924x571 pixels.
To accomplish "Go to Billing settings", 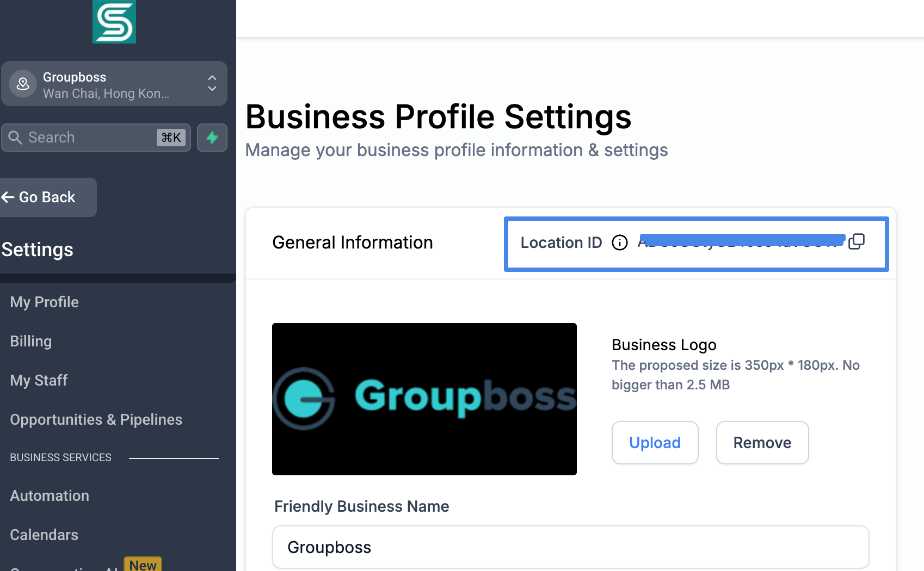I will pos(31,342).
